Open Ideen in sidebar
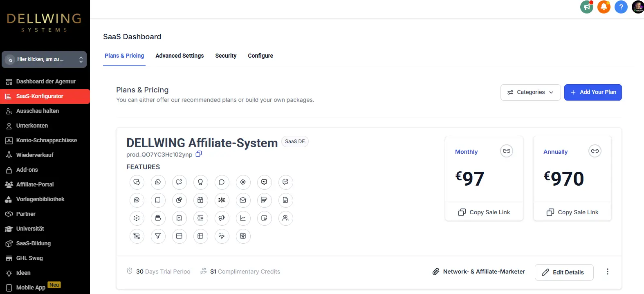644x294 pixels. 45,273
